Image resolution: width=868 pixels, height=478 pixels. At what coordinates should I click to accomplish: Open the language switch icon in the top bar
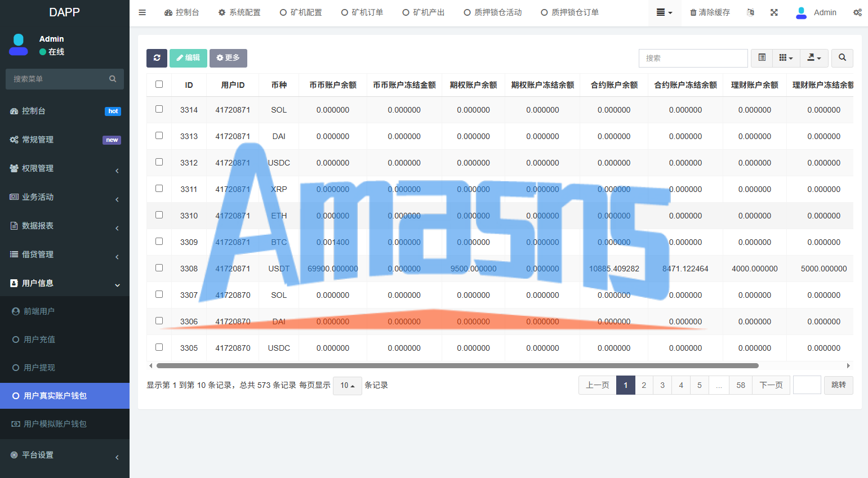tap(750, 12)
